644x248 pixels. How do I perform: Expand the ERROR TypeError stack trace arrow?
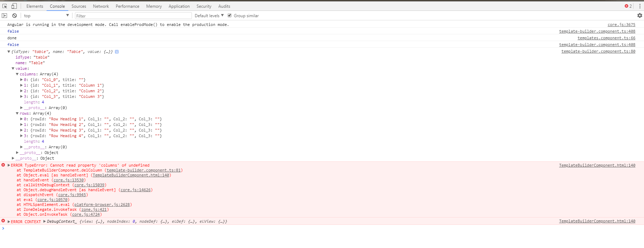[x=9, y=165]
